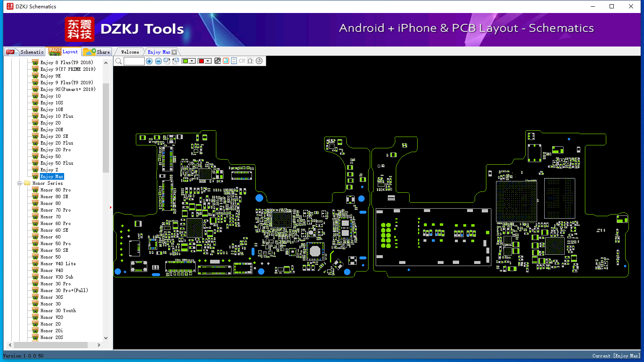Screen dimensions: 644x362
Task: Open the red color dropdown arrow
Action: pos(208,61)
